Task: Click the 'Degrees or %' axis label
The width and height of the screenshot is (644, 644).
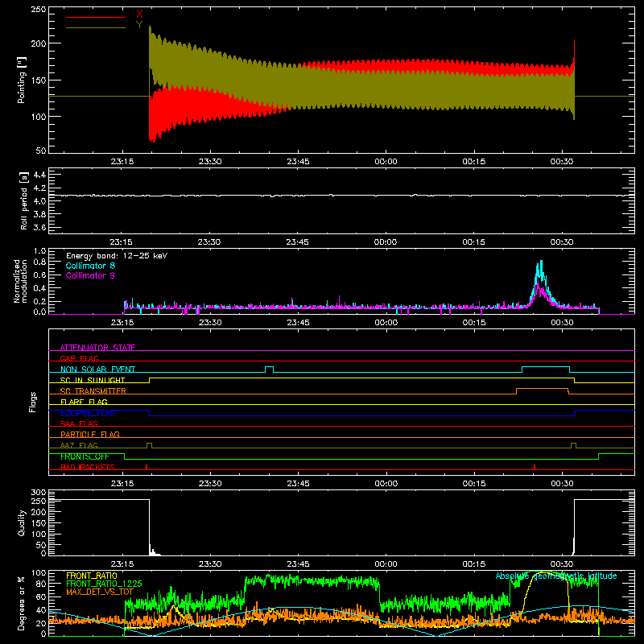Action: [22, 604]
